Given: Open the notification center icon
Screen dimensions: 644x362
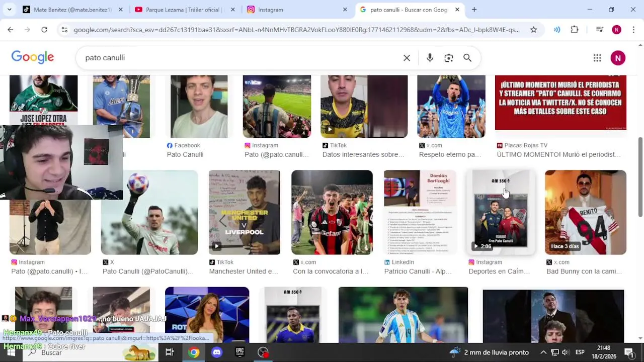Looking at the screenshot, I should pos(629,352).
